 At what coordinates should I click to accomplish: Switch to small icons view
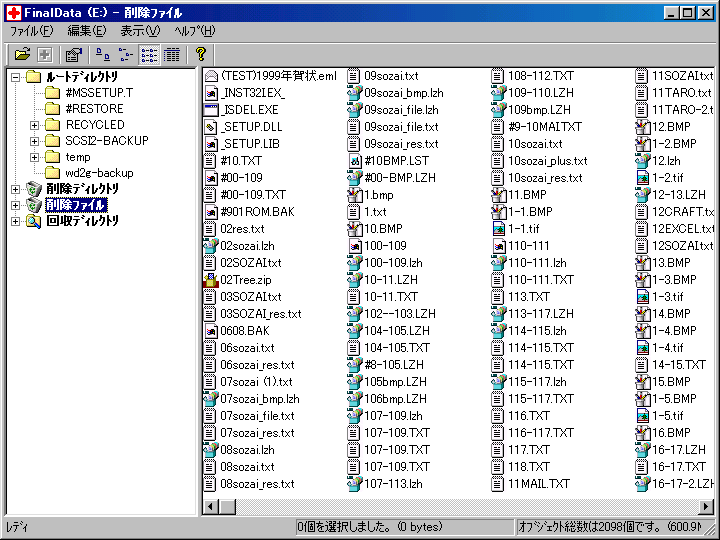[x=125, y=55]
